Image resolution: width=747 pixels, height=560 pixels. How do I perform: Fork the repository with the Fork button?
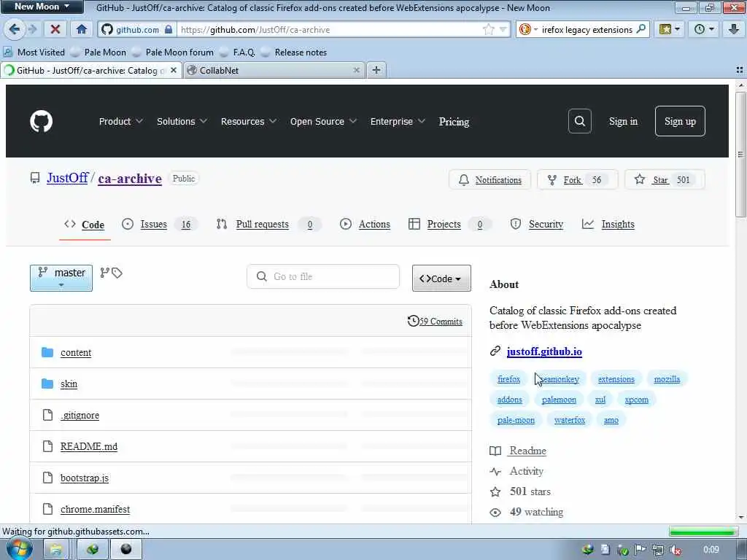click(x=578, y=180)
